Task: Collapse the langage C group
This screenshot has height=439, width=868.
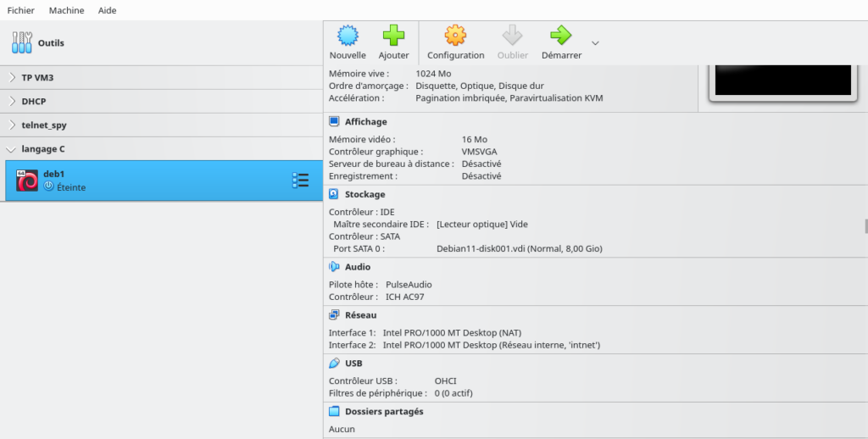Action: [x=12, y=149]
